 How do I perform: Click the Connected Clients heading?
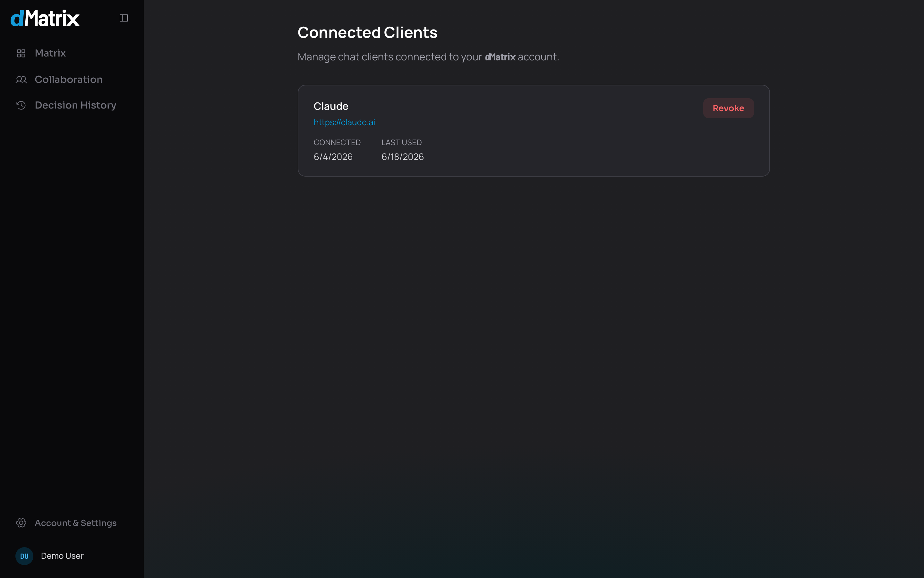click(367, 32)
